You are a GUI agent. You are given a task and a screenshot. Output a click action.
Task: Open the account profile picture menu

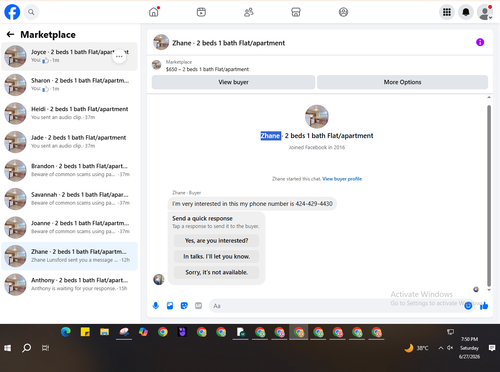(x=485, y=12)
